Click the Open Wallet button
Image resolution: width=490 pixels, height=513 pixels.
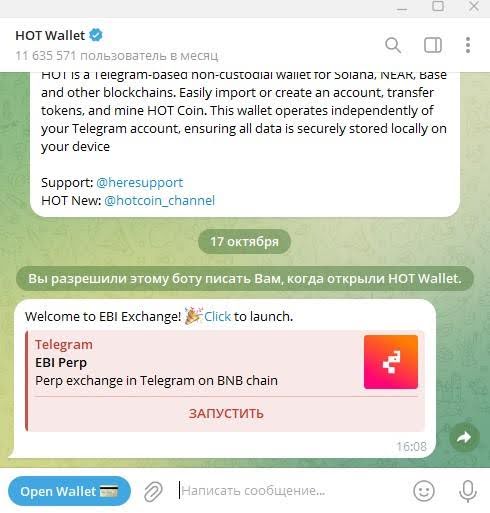(69, 491)
